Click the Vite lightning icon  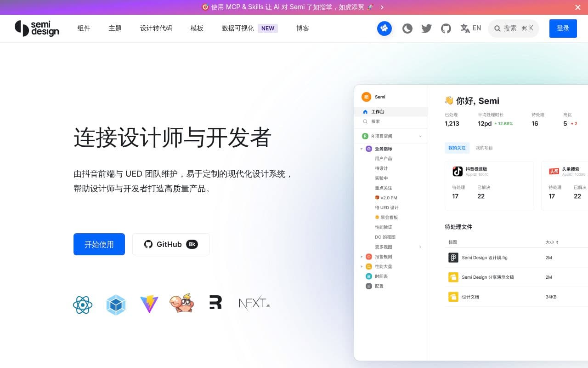tap(149, 305)
